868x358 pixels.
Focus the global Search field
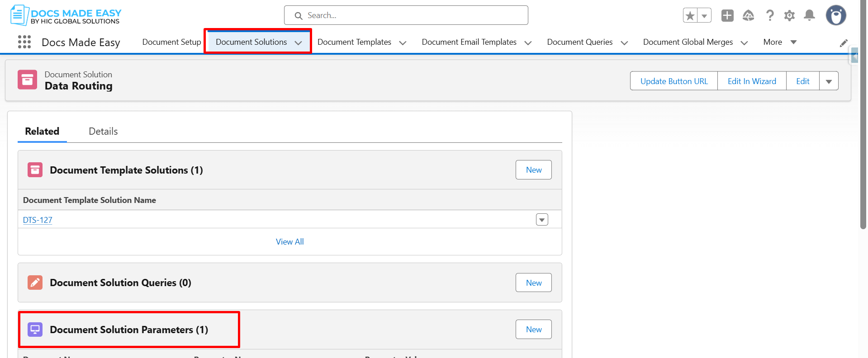point(406,15)
